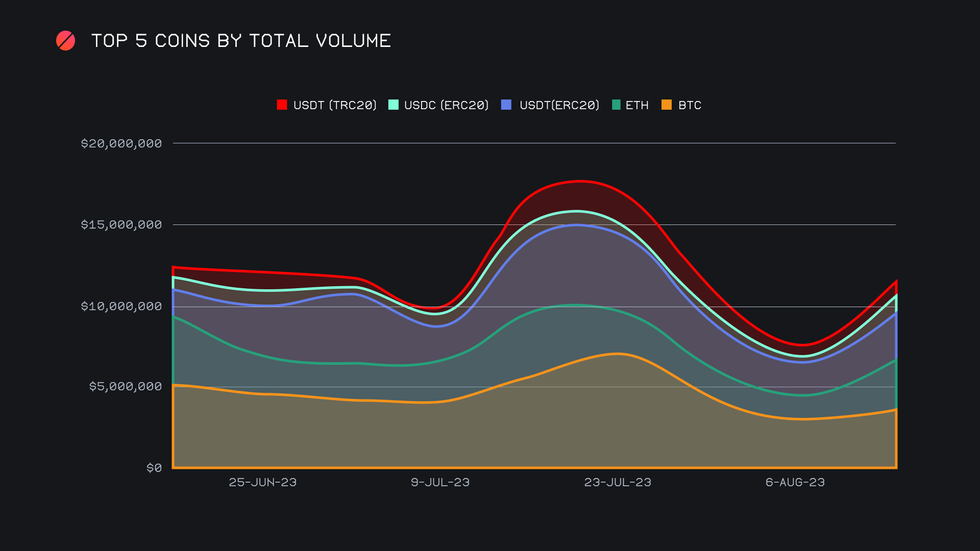
Task: Click the $15,000,000 y-axis label
Action: (121, 224)
